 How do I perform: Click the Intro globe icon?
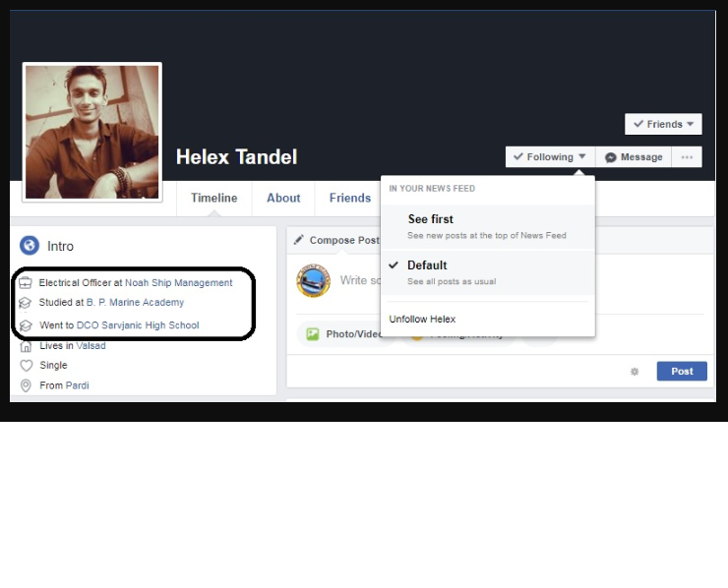pos(30,245)
